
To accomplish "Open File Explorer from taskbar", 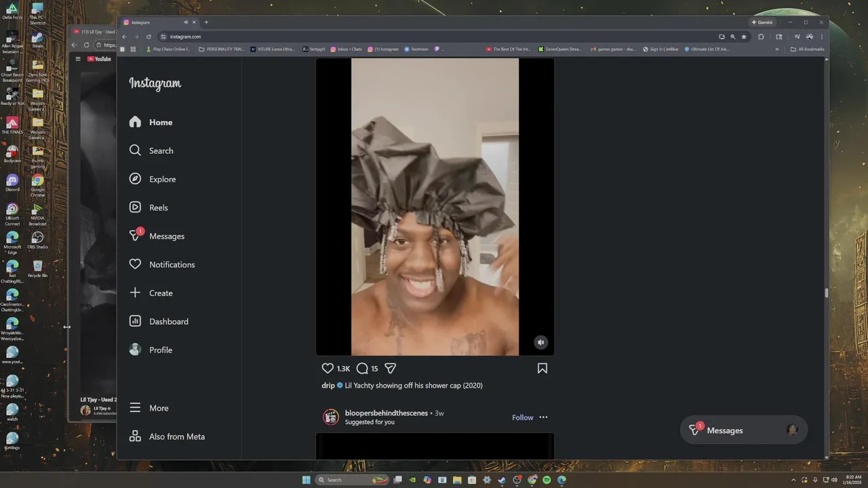I will pos(457,480).
